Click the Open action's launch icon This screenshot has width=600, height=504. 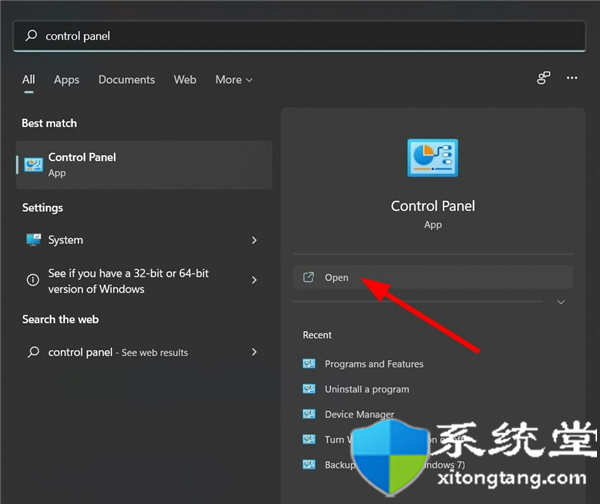tap(308, 277)
